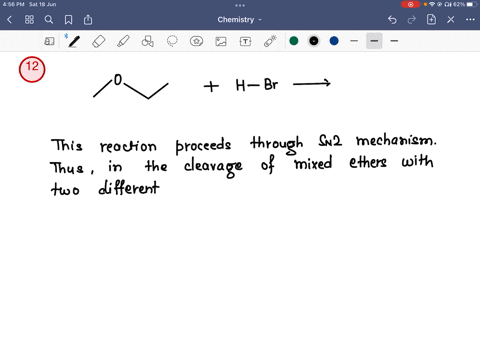Select the Lasso selection tool

[172, 41]
